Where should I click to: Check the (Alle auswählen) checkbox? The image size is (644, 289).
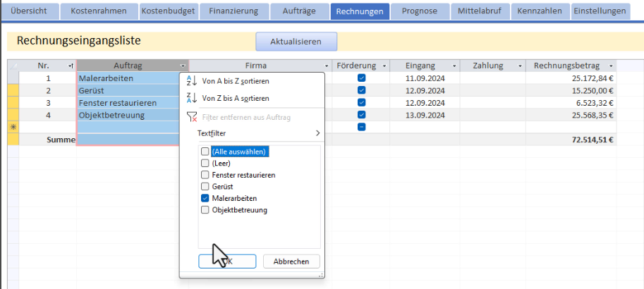(x=205, y=151)
